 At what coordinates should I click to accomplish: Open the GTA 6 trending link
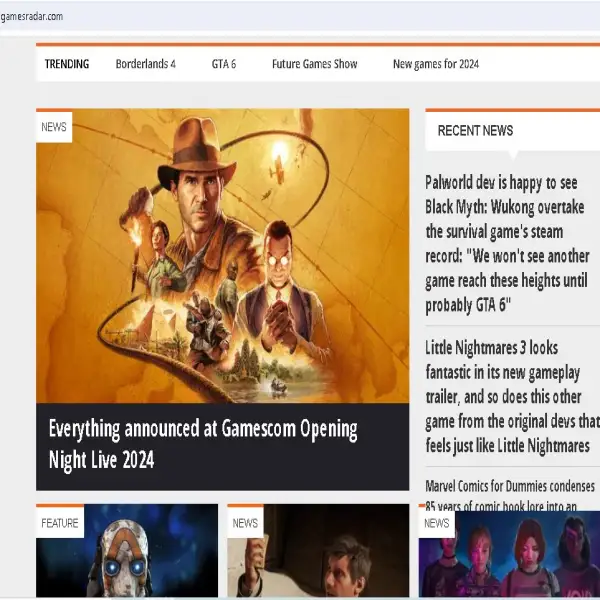coord(224,64)
